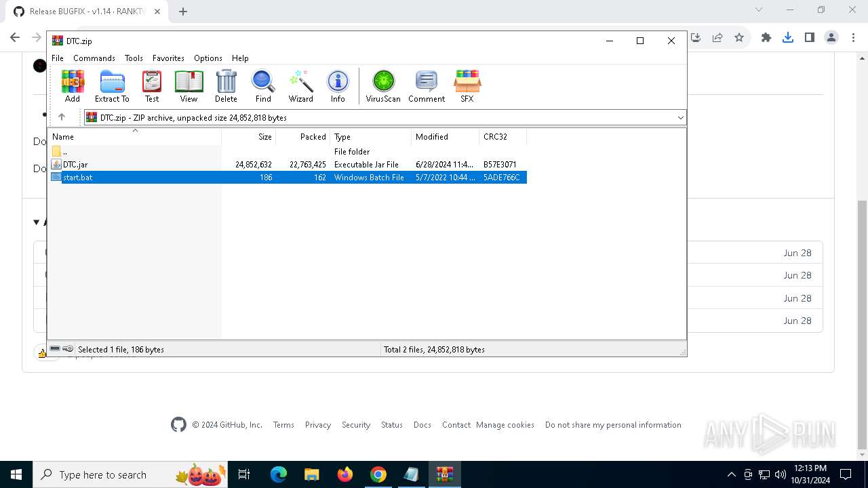Open the Tools menu
868x488 pixels.
pyautogui.click(x=134, y=58)
